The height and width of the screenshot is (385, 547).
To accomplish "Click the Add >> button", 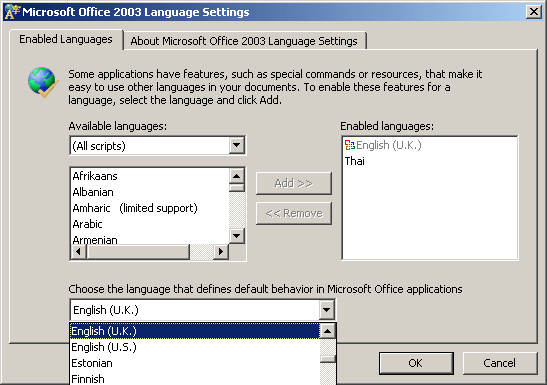I will [294, 183].
